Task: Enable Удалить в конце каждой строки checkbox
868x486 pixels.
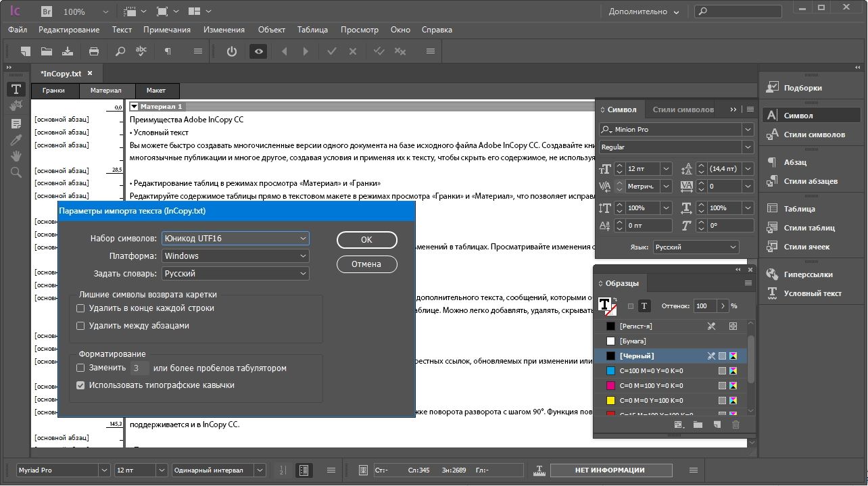Action: coord(81,308)
